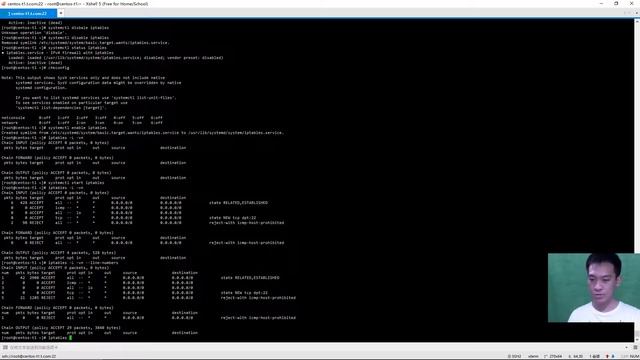The height and width of the screenshot is (360, 640).
Task: Click the 'Unknown operation' error line
Action: 33,33
